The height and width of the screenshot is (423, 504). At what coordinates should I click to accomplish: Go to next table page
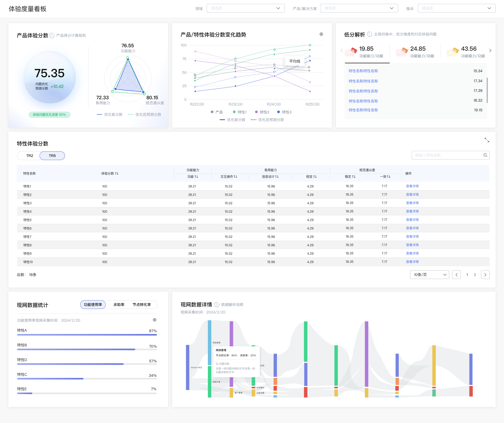(x=485, y=275)
